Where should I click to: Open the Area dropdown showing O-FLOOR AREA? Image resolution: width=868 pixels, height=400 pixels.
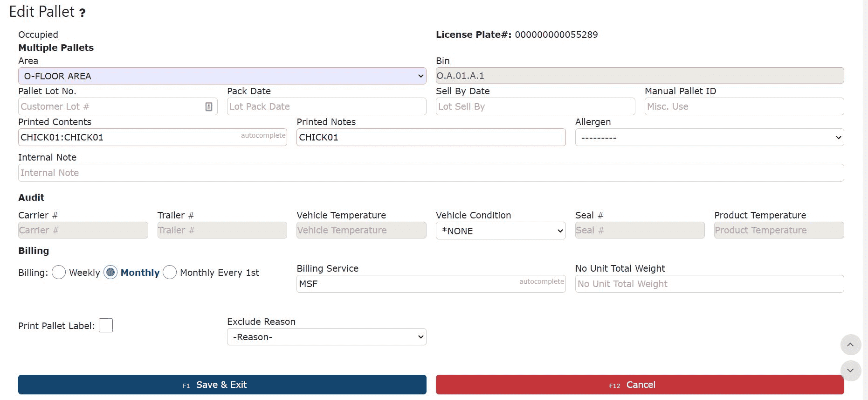(222, 76)
